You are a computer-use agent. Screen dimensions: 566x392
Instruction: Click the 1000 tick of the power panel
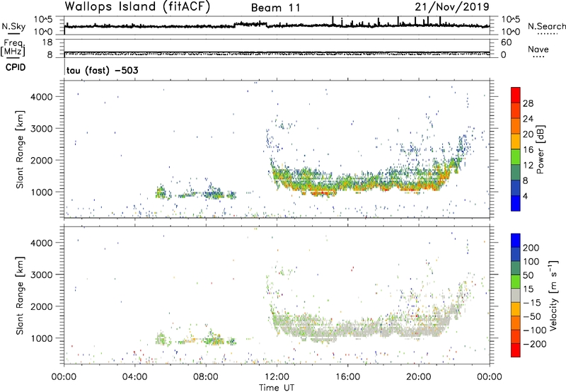[x=41, y=192]
